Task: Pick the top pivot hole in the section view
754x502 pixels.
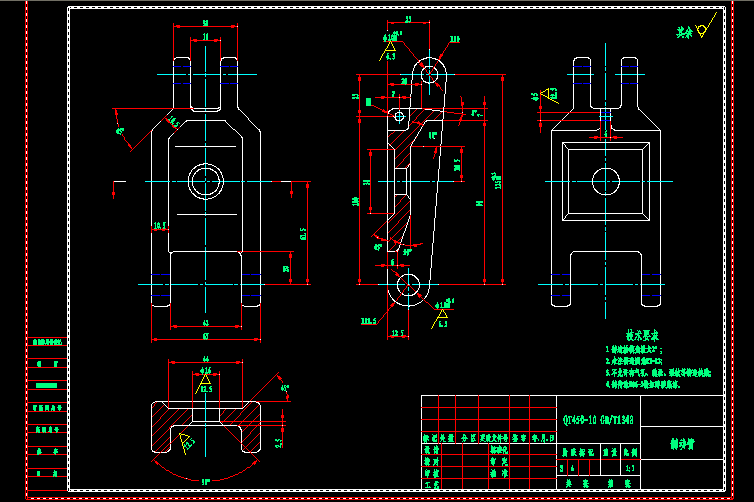Action: (430, 73)
